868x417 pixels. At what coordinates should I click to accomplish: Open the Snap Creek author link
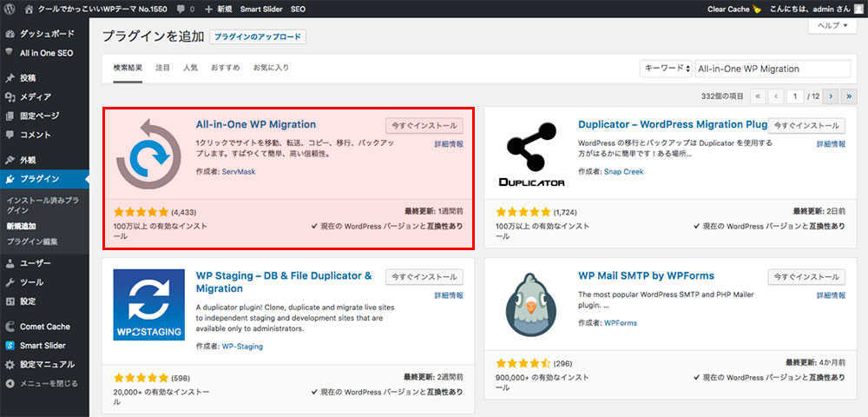click(624, 172)
